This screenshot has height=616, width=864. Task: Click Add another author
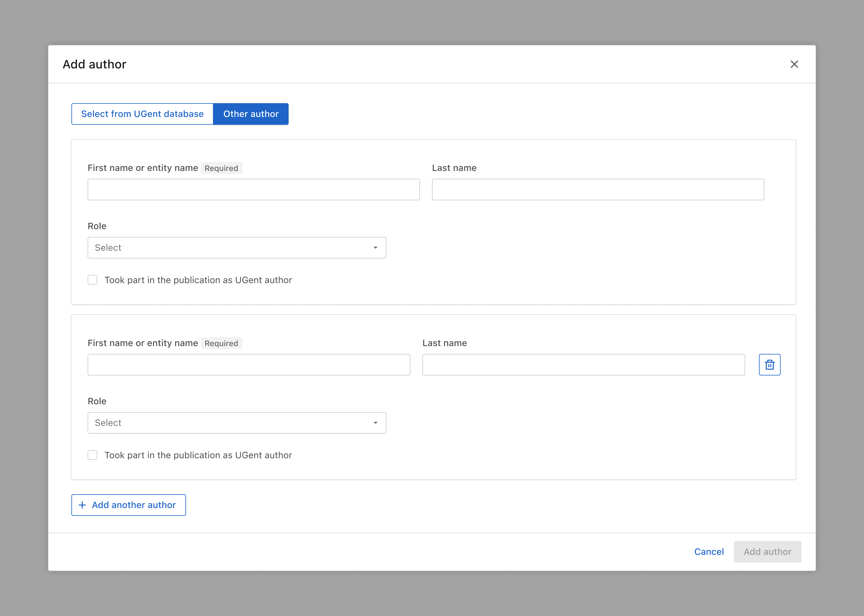click(x=128, y=505)
